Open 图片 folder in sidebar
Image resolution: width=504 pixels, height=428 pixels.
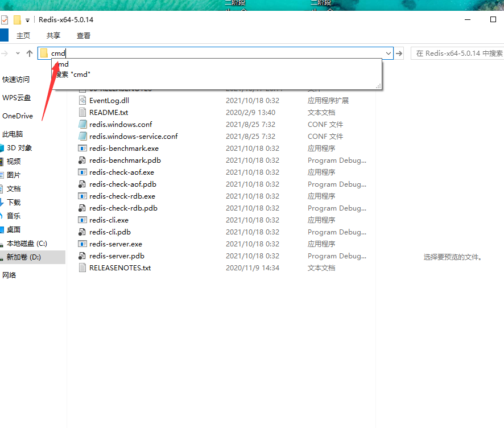pyautogui.click(x=14, y=175)
